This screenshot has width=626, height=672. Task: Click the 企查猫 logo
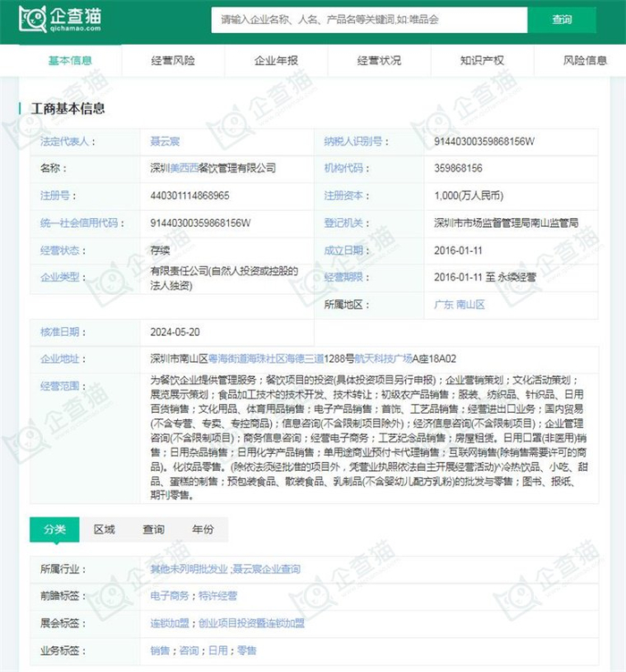(x=60, y=20)
